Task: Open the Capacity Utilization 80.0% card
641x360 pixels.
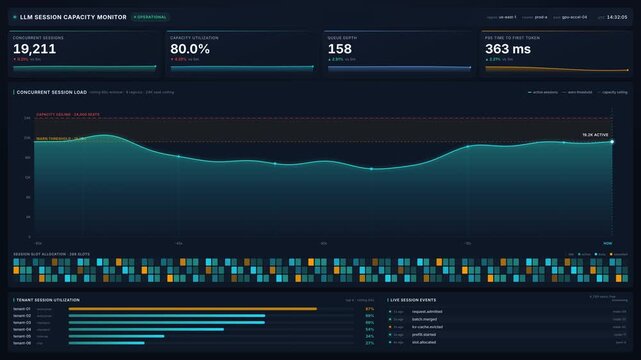Action: coord(242,54)
